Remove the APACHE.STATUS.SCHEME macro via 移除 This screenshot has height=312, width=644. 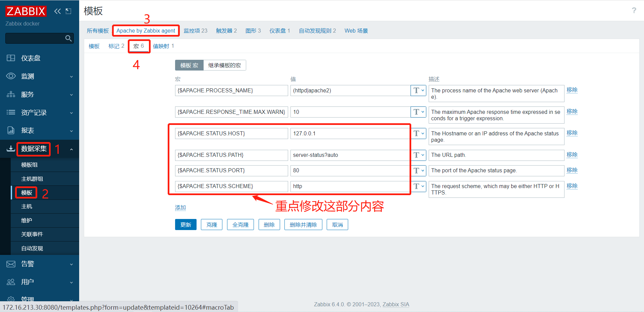[572, 186]
